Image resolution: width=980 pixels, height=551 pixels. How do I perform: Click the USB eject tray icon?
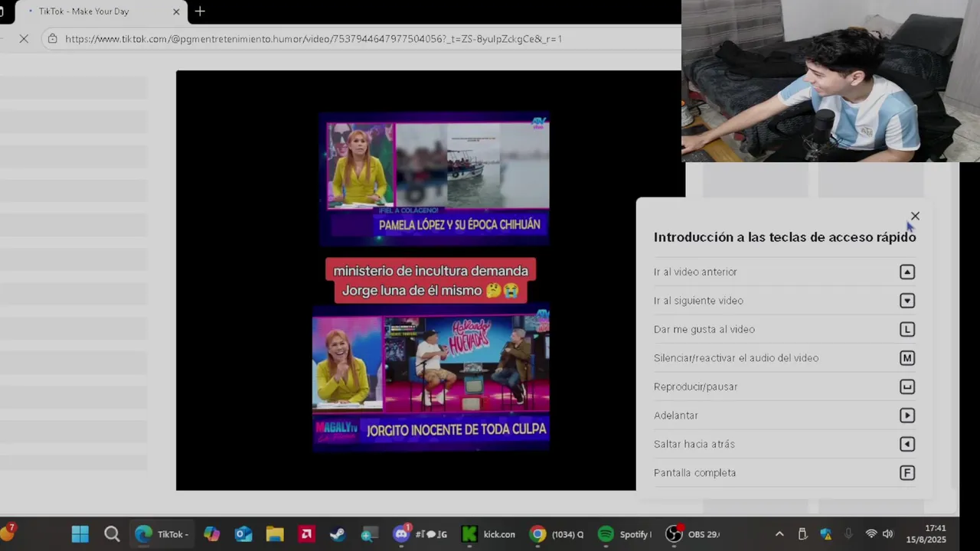click(x=802, y=534)
